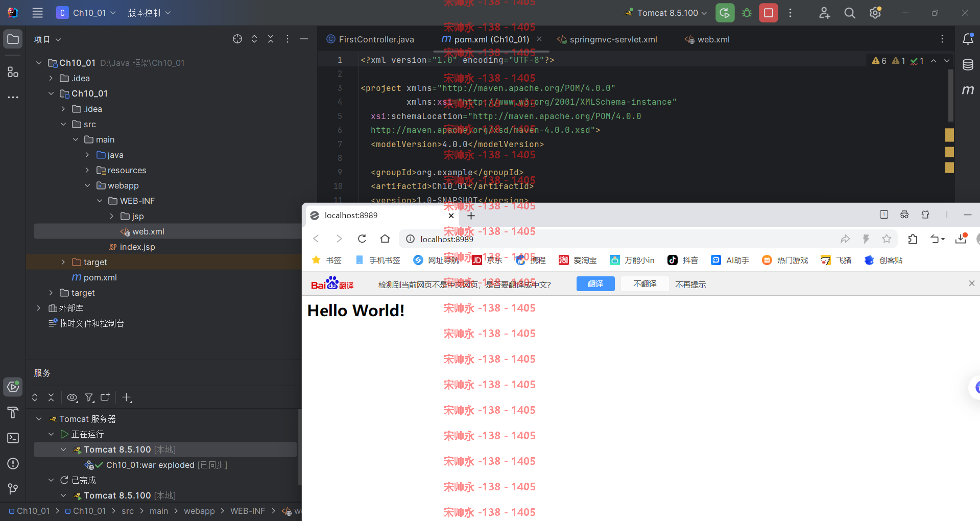Screen dimensions: 980x521
Task: Click the Services tool window icon
Action: (13, 387)
